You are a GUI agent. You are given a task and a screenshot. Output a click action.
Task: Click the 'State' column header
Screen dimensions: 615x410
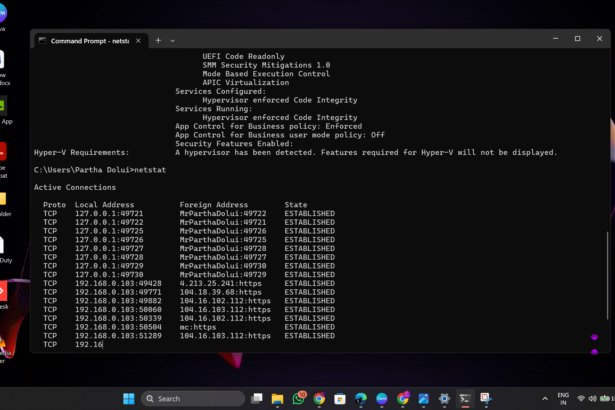click(296, 205)
